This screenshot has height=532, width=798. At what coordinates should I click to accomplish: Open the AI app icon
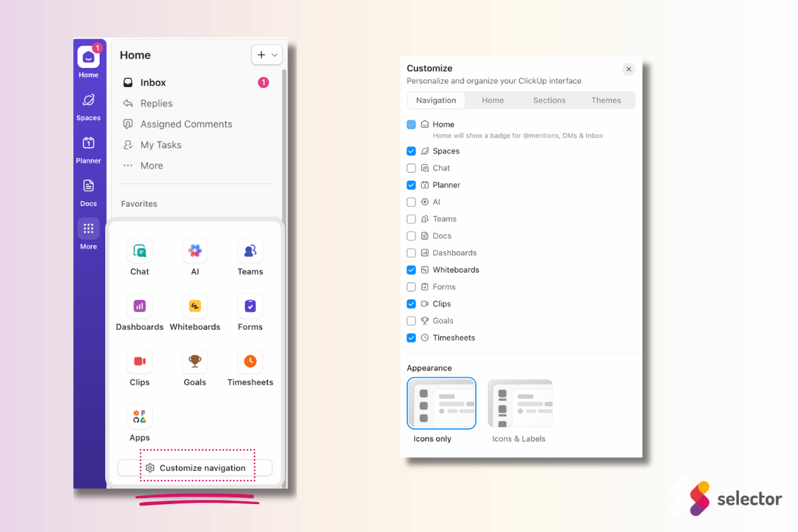click(x=195, y=251)
